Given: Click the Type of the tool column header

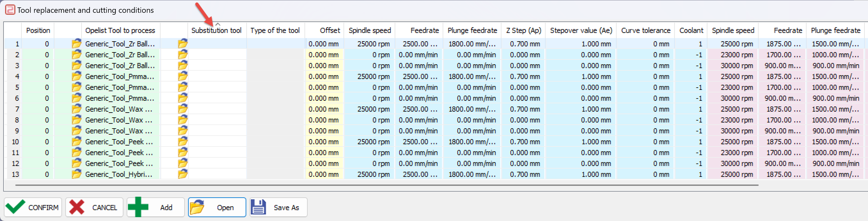Looking at the screenshot, I should point(275,30).
